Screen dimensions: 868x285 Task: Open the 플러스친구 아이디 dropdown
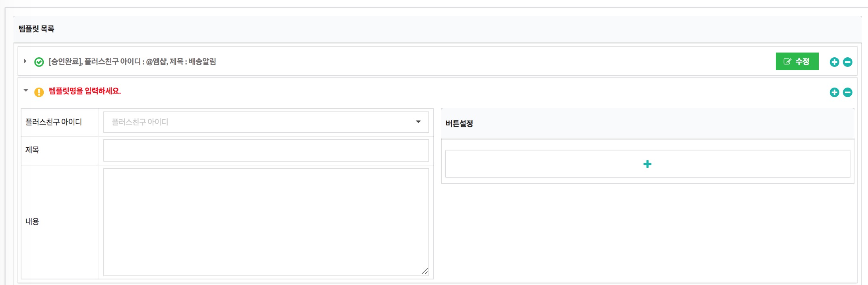pos(266,122)
